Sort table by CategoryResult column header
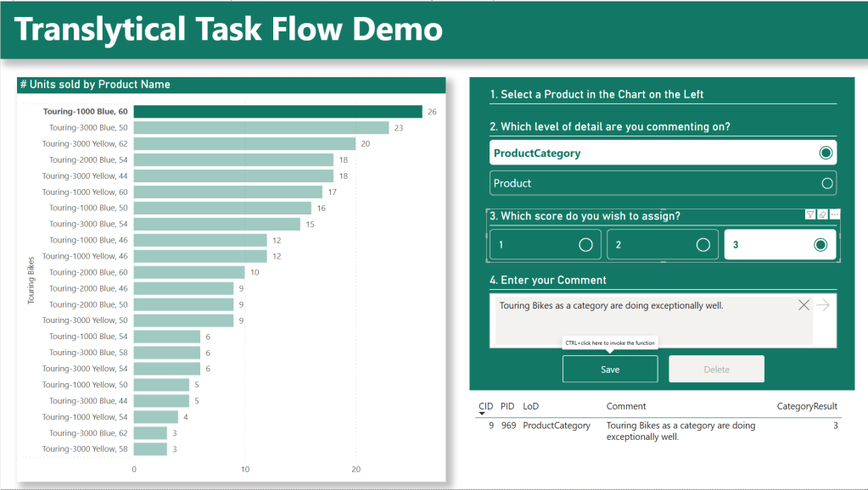Viewport: 868px width, 490px height. tap(807, 406)
